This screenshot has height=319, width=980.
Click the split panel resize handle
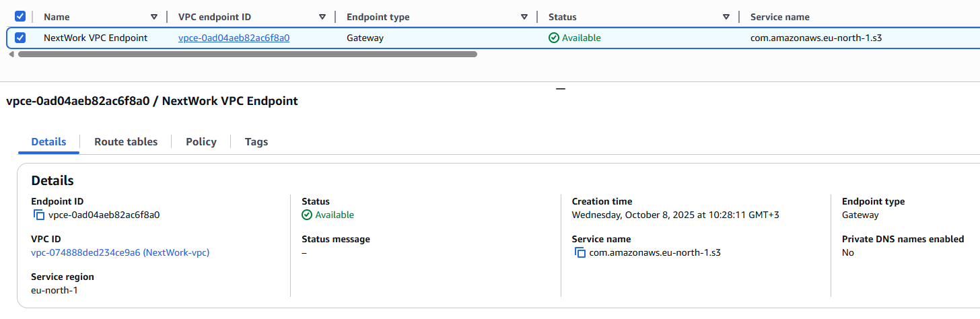click(x=561, y=89)
